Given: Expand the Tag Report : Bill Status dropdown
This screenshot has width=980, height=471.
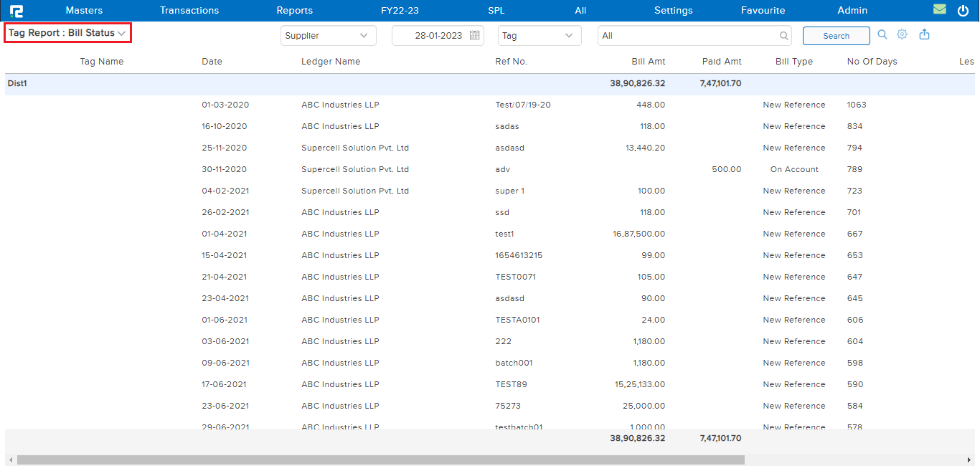Looking at the screenshot, I should (67, 33).
